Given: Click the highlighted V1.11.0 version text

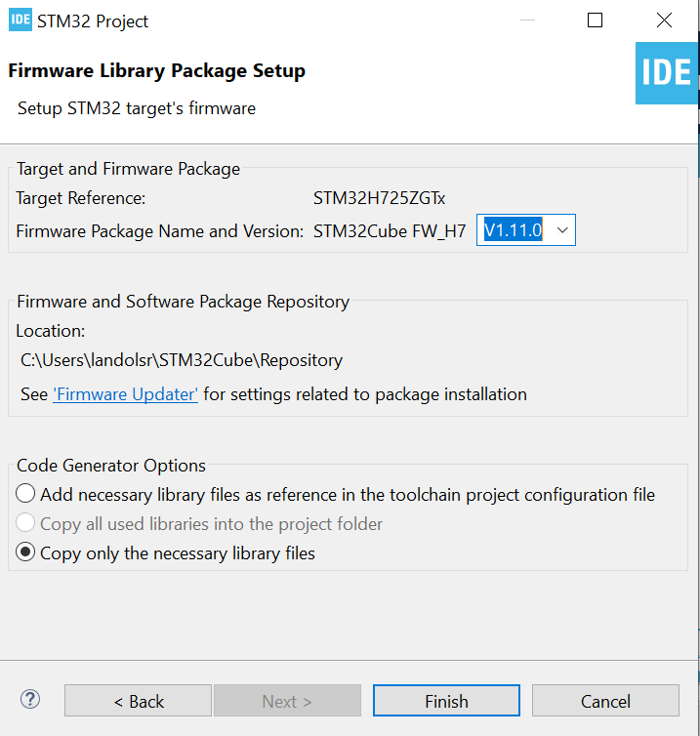Looking at the screenshot, I should 513,230.
